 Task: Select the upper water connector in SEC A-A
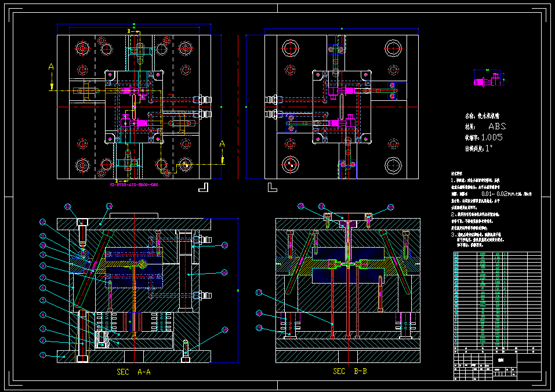205,240
